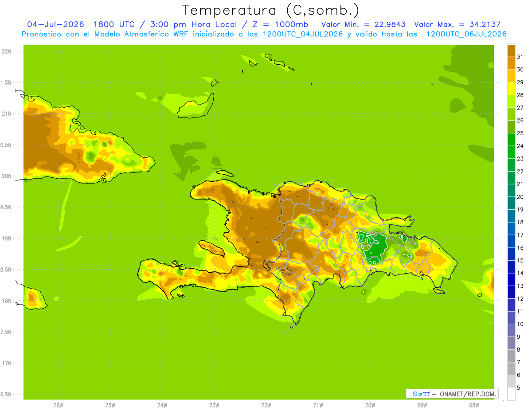The image size is (532, 411).
Task: Click the '72W' longitude label
Action: click(x=266, y=405)
